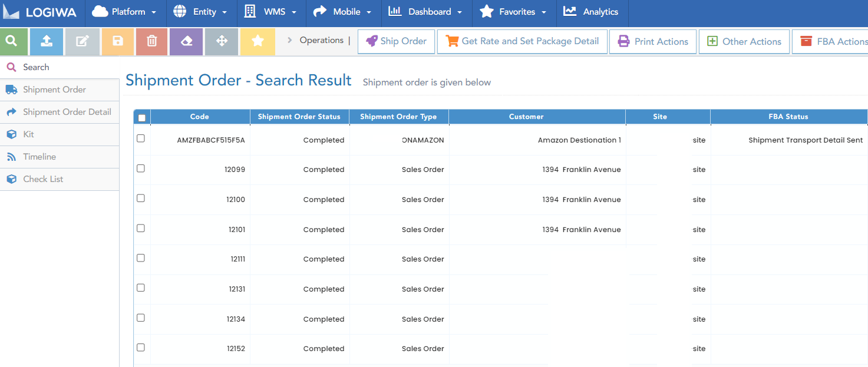Viewport: 868px width, 367px height.
Task: Check the box for order 12099
Action: click(x=141, y=168)
